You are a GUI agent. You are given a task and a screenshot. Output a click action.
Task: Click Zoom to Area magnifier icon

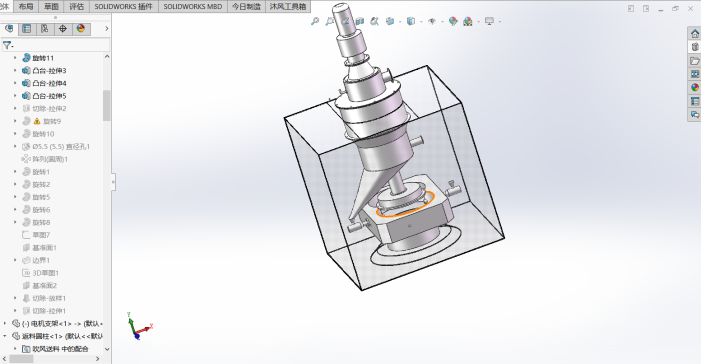click(x=330, y=21)
